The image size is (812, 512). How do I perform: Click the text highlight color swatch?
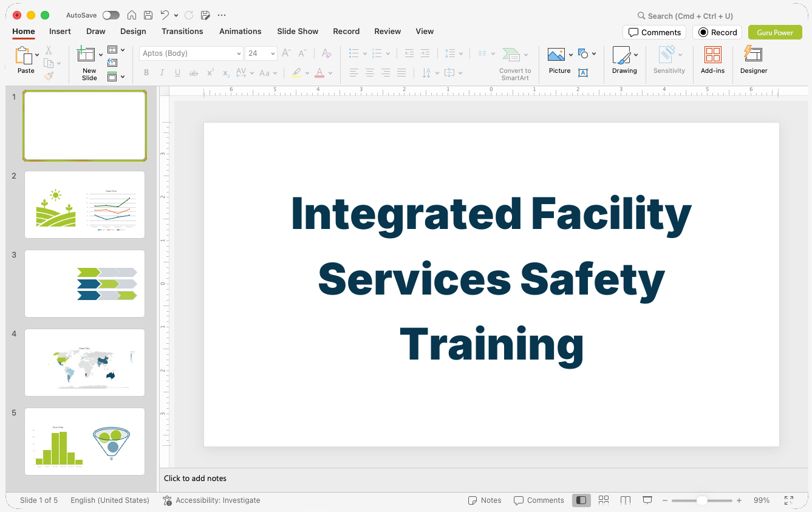pos(296,73)
